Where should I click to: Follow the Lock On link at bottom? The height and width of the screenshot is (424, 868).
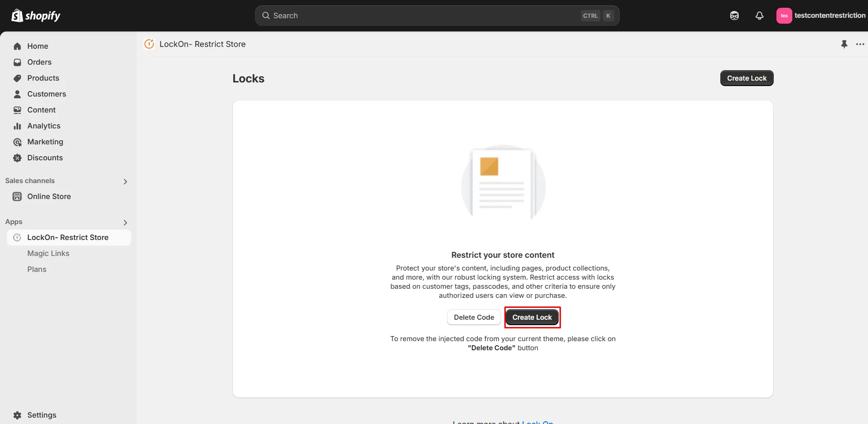pos(538,422)
